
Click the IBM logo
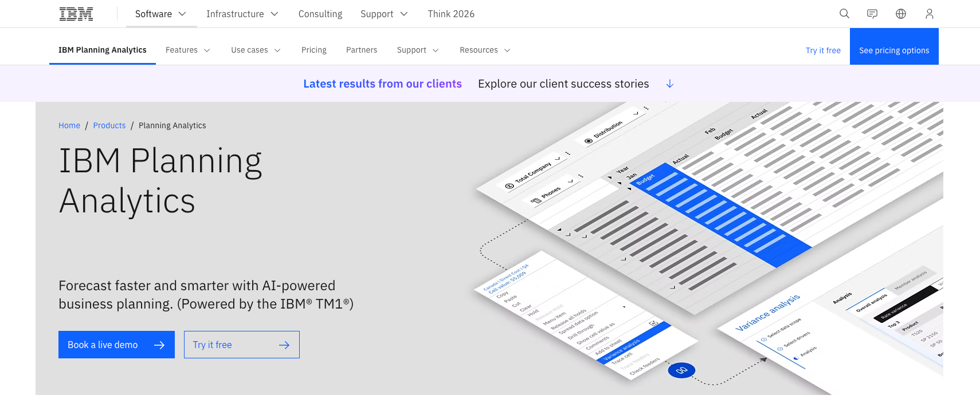(x=76, y=14)
